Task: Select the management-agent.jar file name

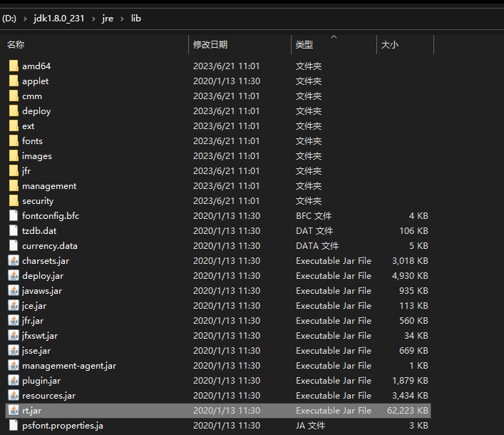Action: pyautogui.click(x=69, y=366)
